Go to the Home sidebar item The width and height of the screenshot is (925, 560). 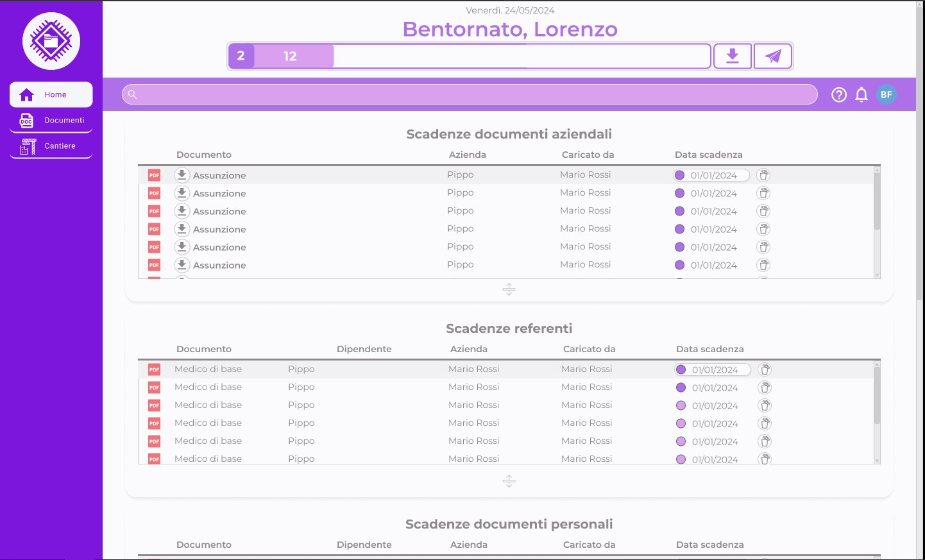coord(51,95)
